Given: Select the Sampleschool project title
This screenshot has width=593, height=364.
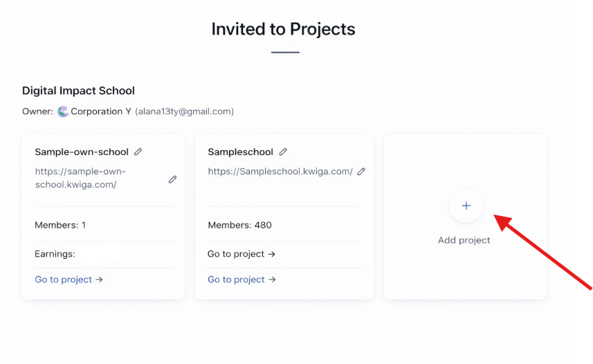Looking at the screenshot, I should (x=240, y=152).
